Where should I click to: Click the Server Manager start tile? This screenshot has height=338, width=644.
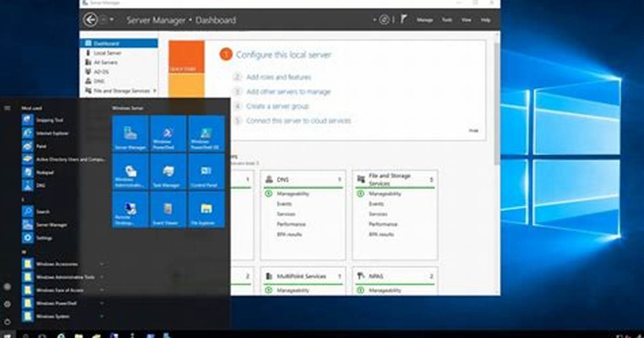[x=130, y=134]
